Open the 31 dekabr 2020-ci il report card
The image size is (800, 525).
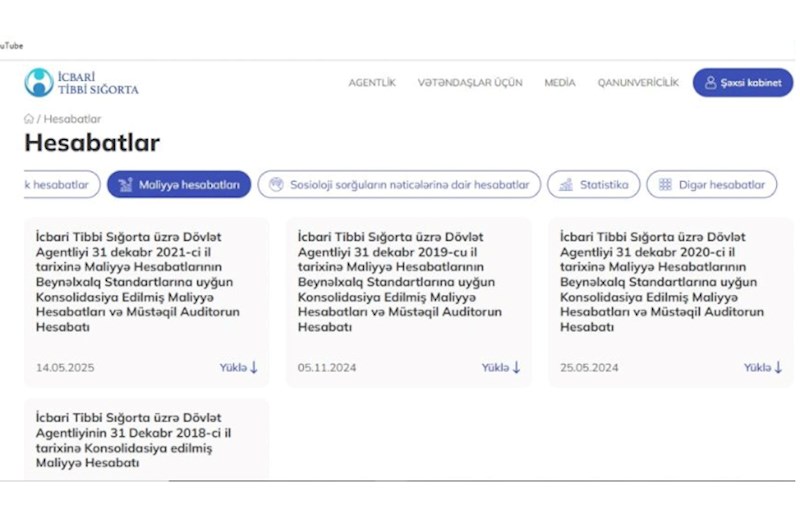[671, 302]
